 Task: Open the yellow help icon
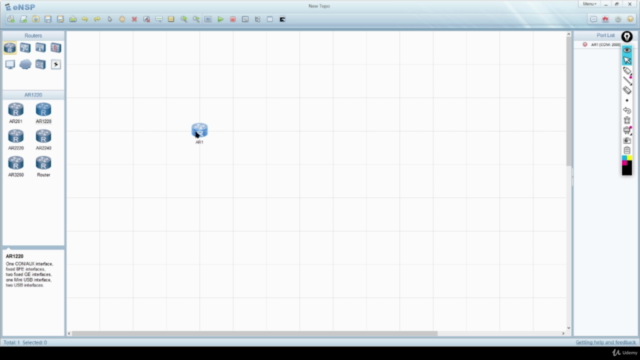click(630, 19)
